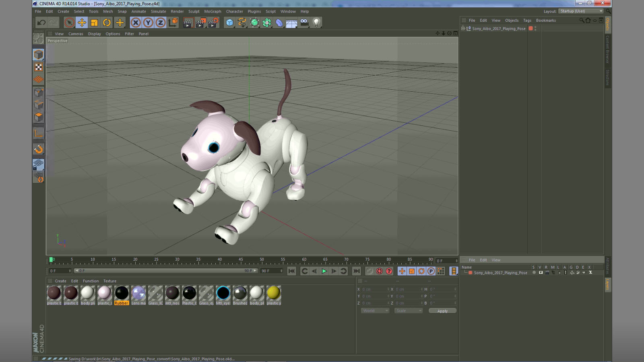
Task: Toggle Enable Axis tool
Action: (39, 133)
